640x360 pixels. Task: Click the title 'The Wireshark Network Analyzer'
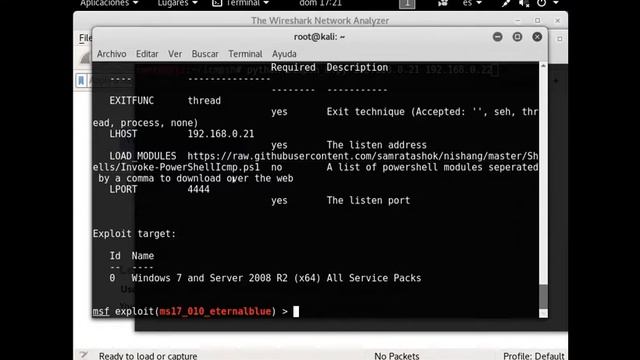[x=320, y=20]
